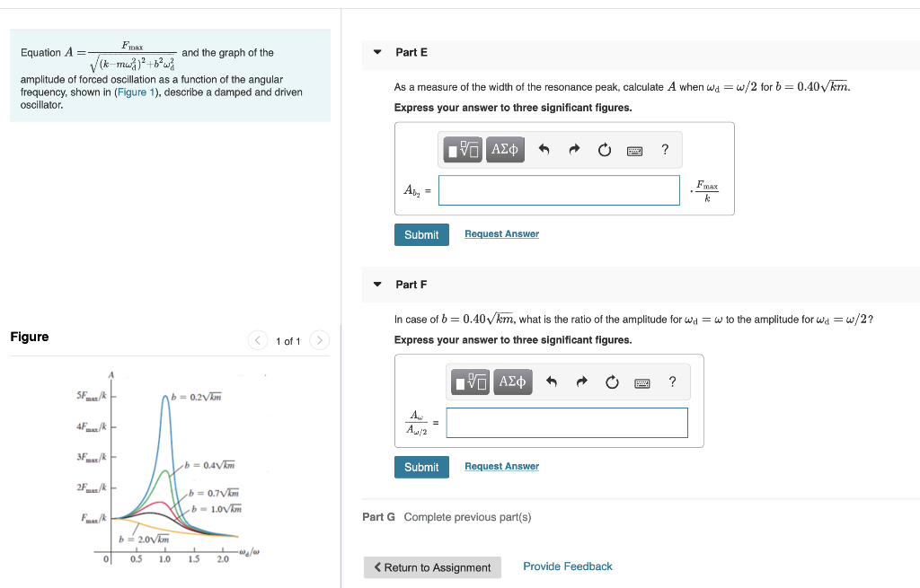Image resolution: width=920 pixels, height=588 pixels.
Task: Click the help question mark in Part E
Action: (664, 149)
